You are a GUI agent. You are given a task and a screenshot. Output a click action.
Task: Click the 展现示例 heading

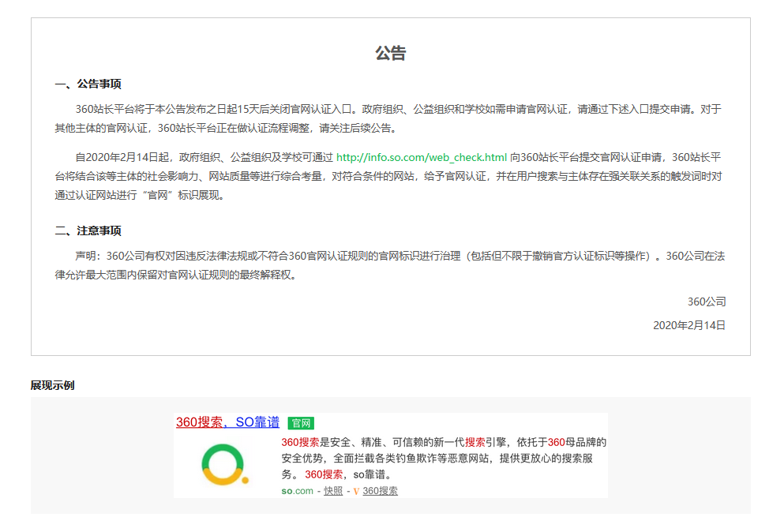pyautogui.click(x=52, y=385)
